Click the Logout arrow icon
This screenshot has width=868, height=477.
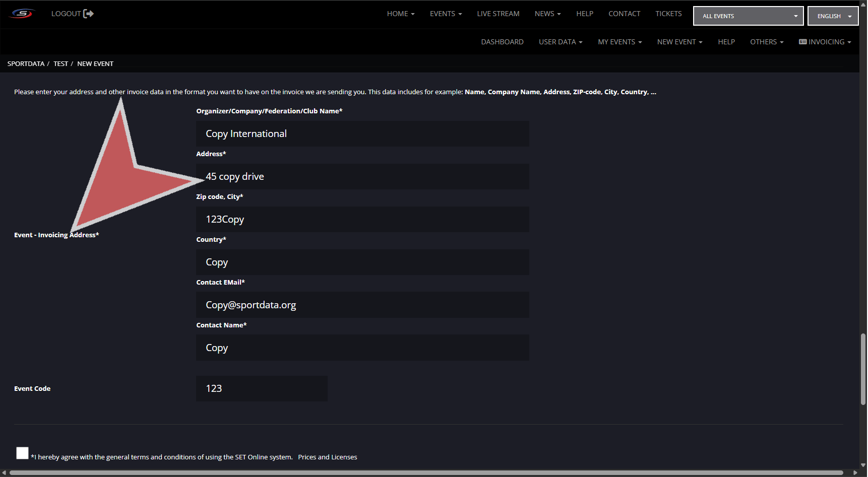[x=89, y=14]
